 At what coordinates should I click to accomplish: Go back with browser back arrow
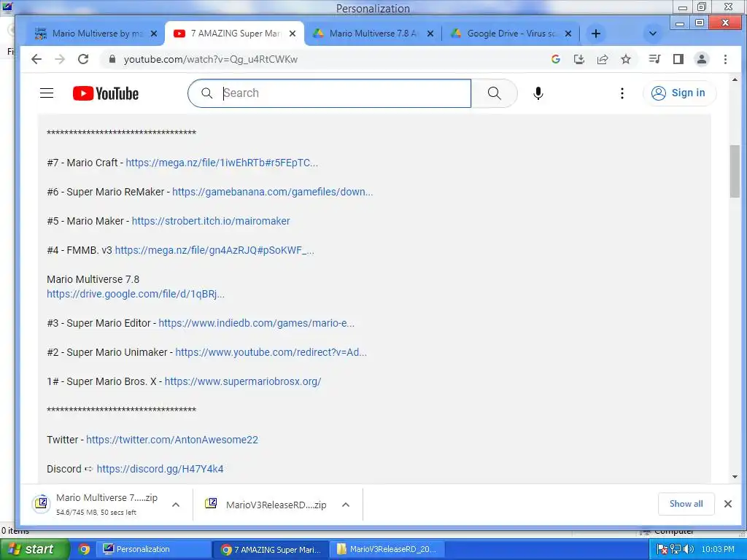point(36,59)
